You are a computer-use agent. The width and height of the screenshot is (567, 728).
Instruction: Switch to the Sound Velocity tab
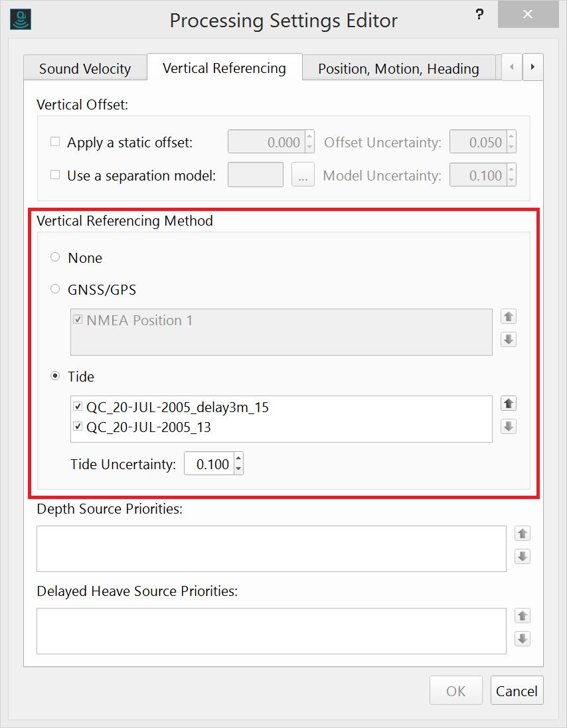pos(85,68)
